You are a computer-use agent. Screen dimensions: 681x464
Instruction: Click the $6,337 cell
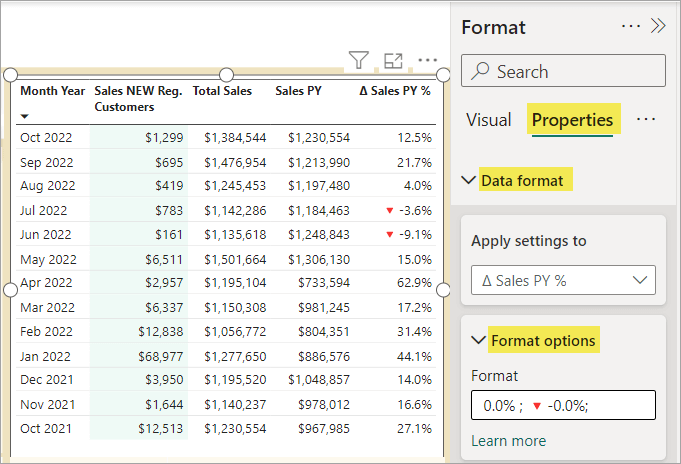(x=164, y=308)
